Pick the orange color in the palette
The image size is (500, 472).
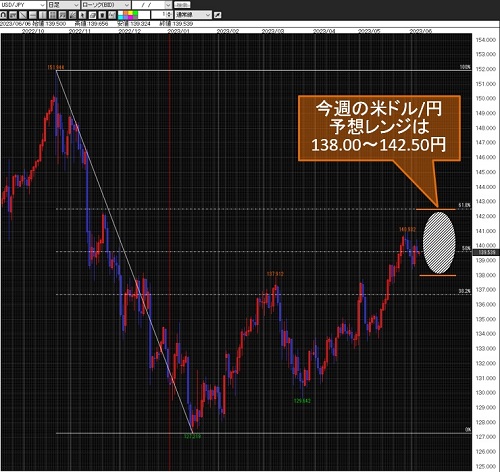click(126, 13)
